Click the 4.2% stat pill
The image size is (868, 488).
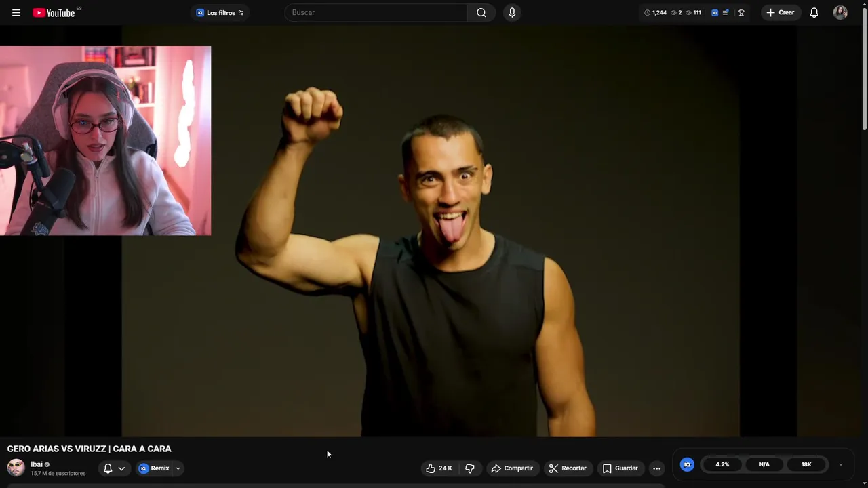click(722, 464)
